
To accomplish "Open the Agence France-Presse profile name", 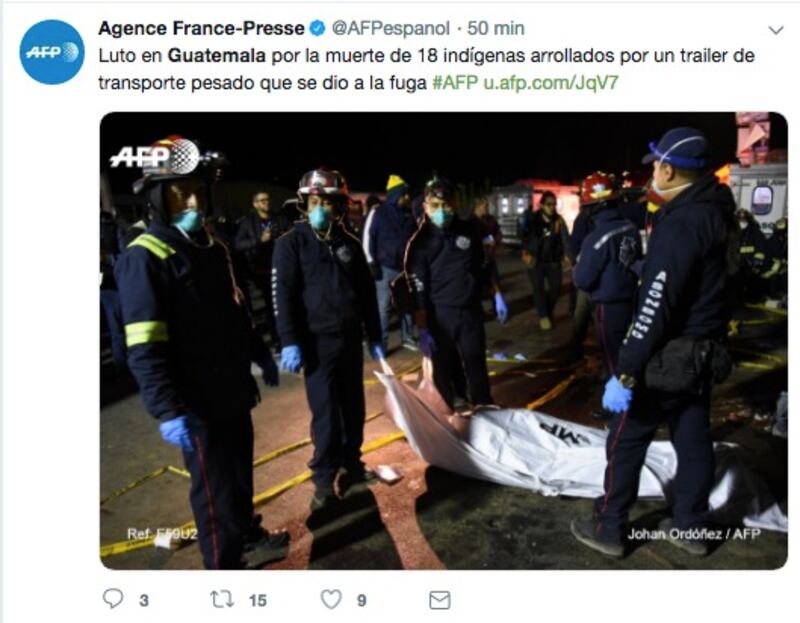I will tap(201, 28).
